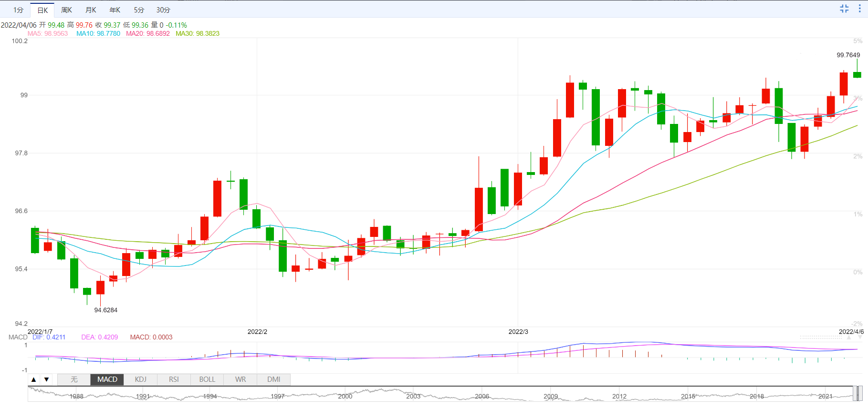
Task: Click gray up triangle near 2022/4/6
Action: click(x=849, y=337)
